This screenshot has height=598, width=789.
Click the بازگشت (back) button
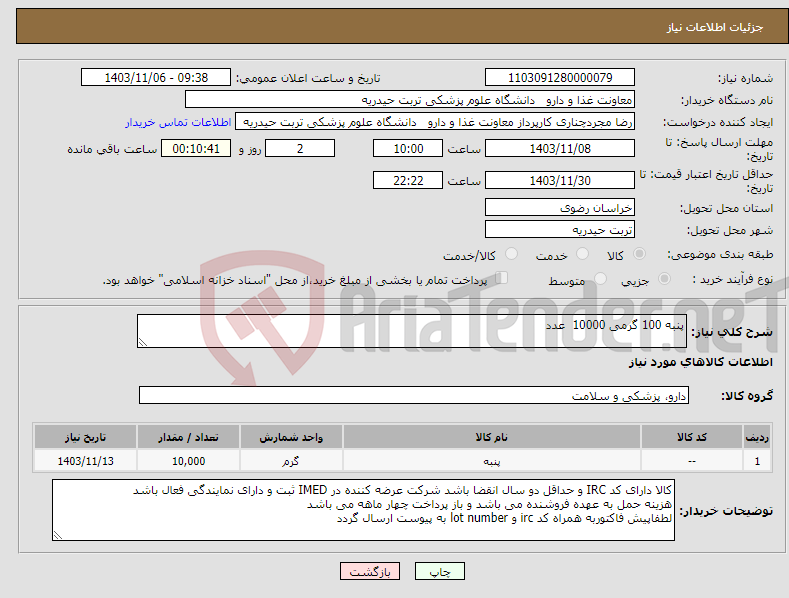pyautogui.click(x=370, y=571)
